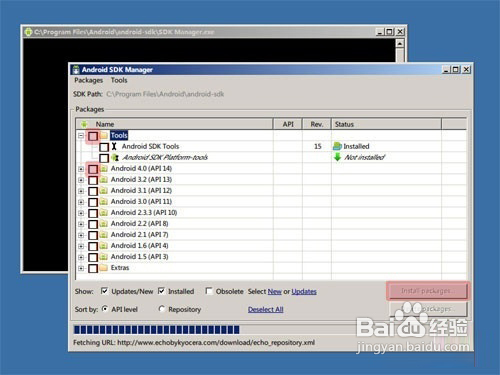Screen dimensions: 500x375
Task: Click the console window scrollbar up arrow
Action: [400, 44]
